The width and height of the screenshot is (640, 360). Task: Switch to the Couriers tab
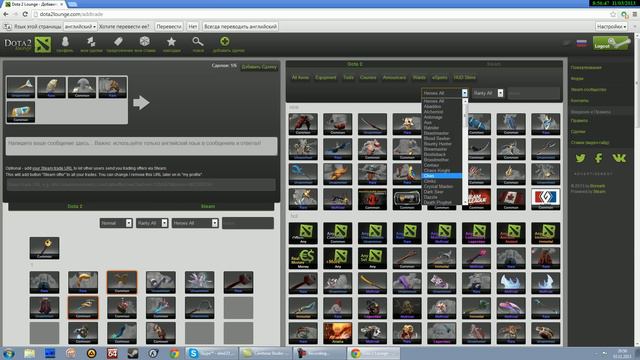tap(368, 77)
